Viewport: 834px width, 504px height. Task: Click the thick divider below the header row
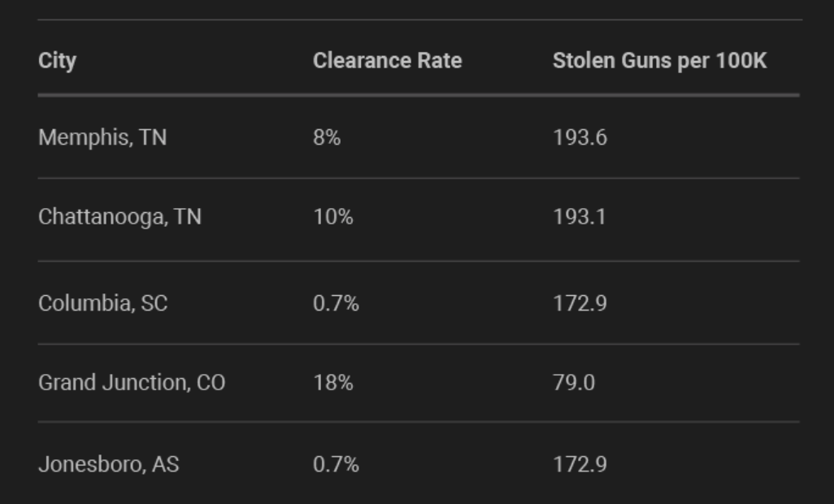[419, 95]
